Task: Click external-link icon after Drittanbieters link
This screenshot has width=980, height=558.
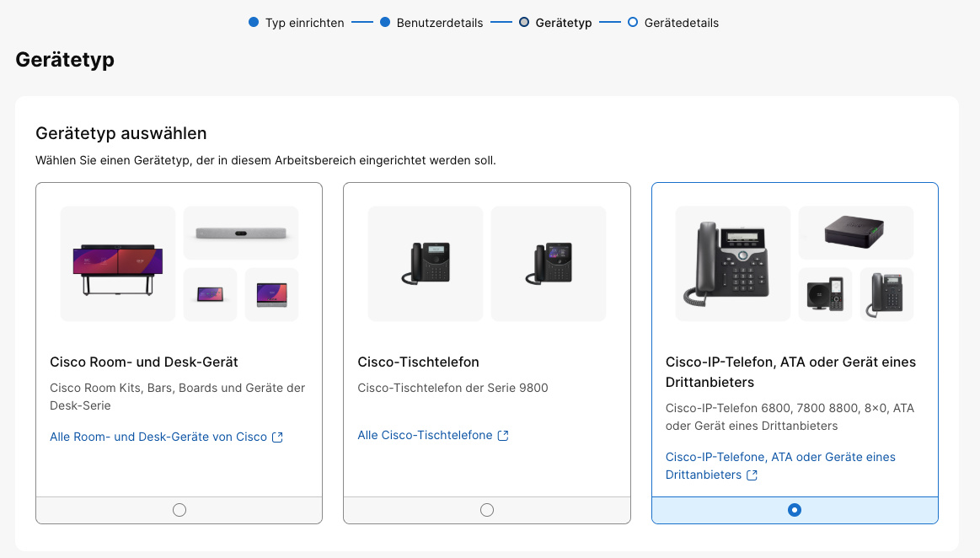Action: (x=752, y=475)
